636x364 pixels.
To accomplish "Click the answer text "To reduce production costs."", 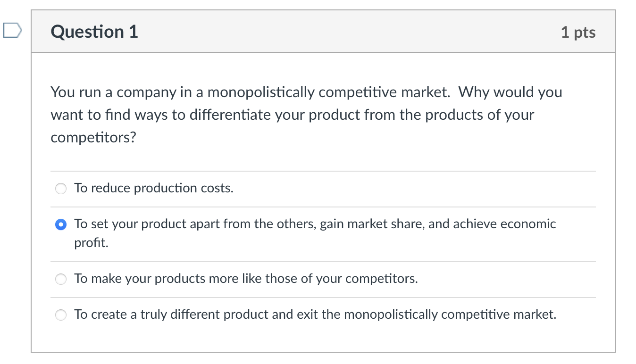I will [x=153, y=188].
